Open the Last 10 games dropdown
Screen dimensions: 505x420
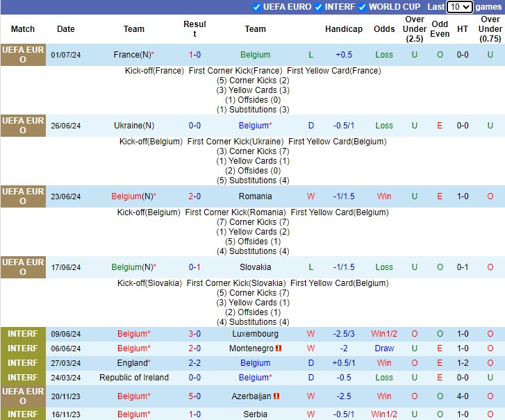(x=459, y=7)
